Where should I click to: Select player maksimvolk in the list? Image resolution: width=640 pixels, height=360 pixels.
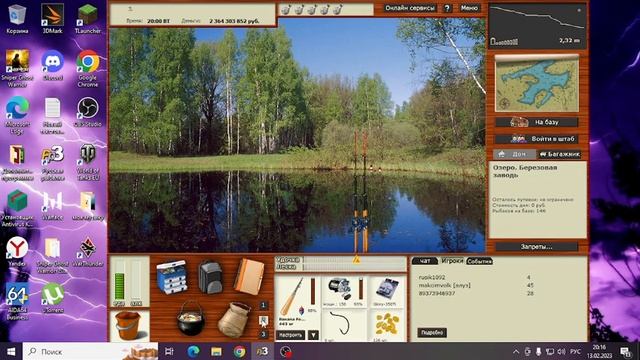[444, 285]
